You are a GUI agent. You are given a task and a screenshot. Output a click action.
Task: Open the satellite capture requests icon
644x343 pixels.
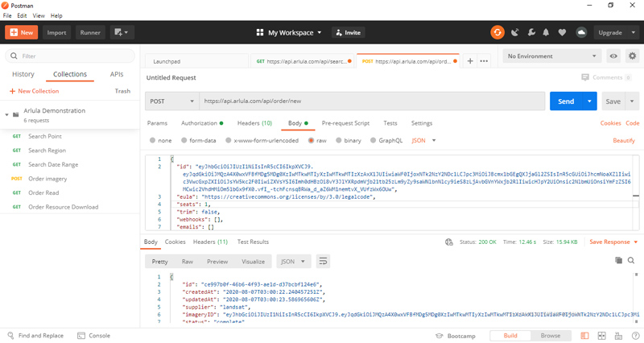[x=514, y=32]
